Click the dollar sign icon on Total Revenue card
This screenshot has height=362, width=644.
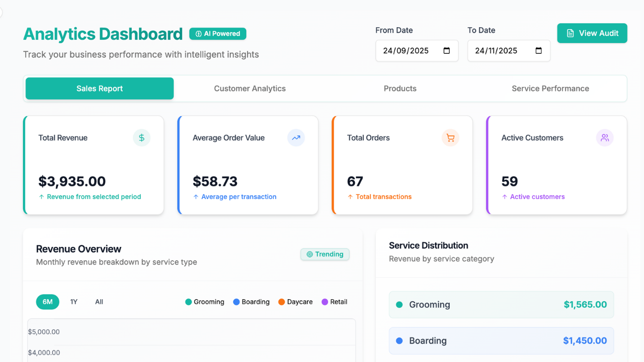141,137
